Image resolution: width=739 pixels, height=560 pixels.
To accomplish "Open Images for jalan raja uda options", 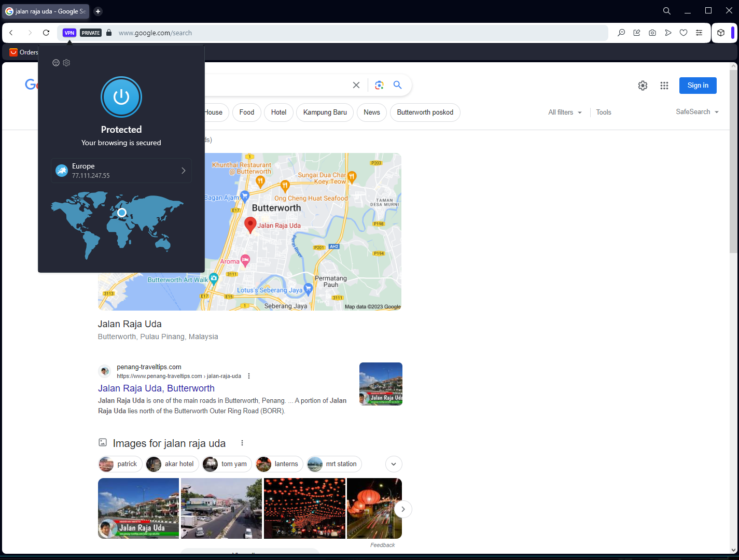I will [242, 443].
